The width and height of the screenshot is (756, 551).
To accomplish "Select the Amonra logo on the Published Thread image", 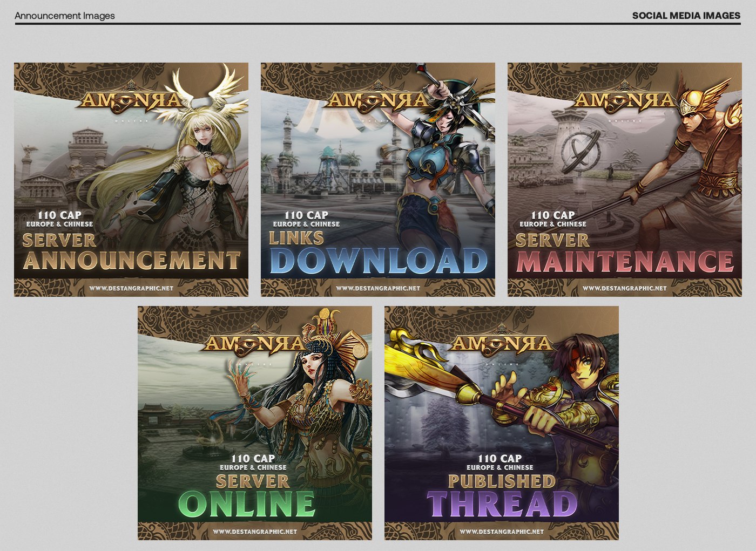I will click(x=501, y=343).
